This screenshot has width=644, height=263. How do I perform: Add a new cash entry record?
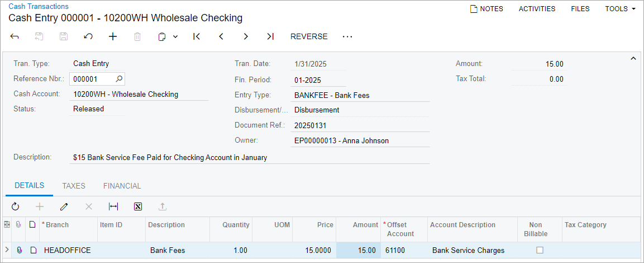(x=113, y=36)
